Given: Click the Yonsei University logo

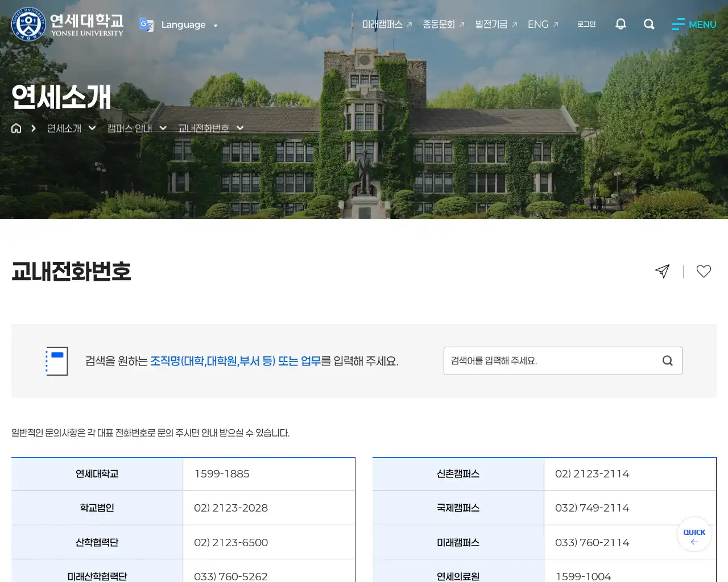Looking at the screenshot, I should [67, 24].
